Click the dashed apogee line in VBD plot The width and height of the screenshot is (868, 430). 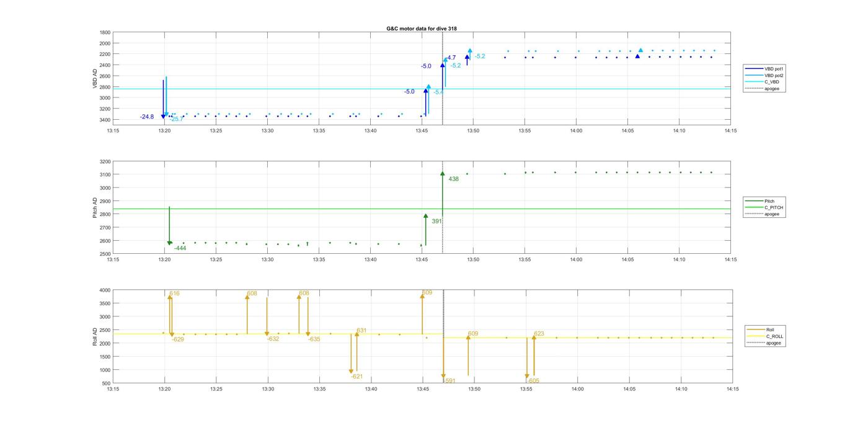pos(443,79)
